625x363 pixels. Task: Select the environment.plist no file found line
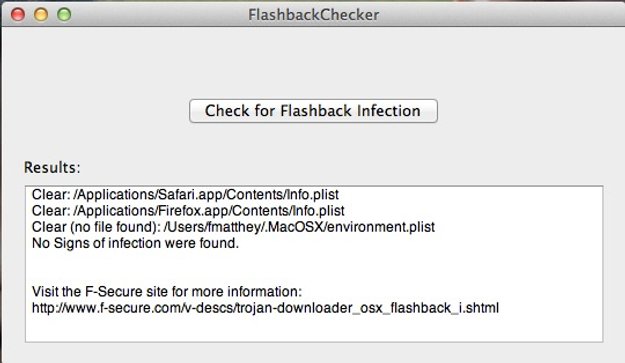(x=233, y=227)
